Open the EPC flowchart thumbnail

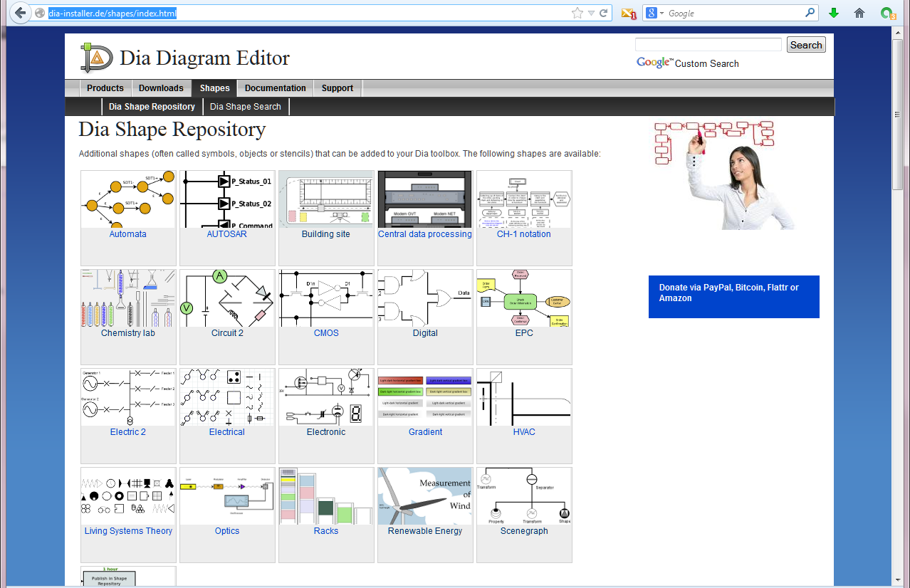pyautogui.click(x=524, y=298)
